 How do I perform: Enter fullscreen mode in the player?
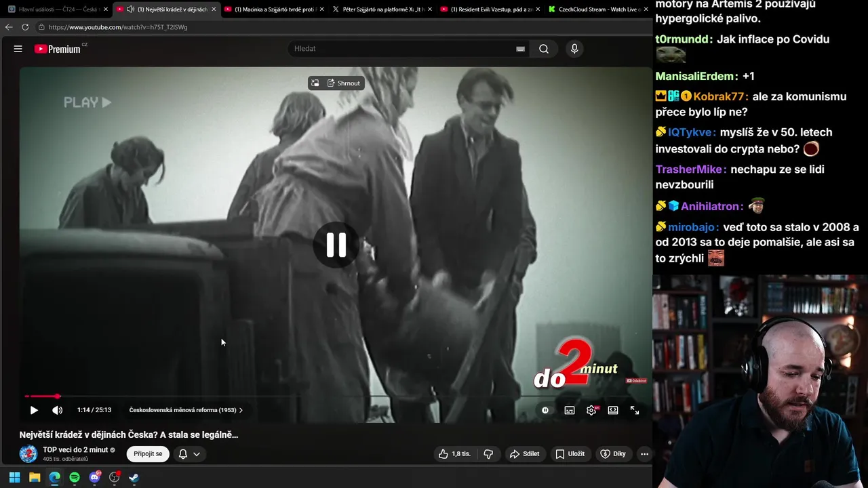pos(635,410)
